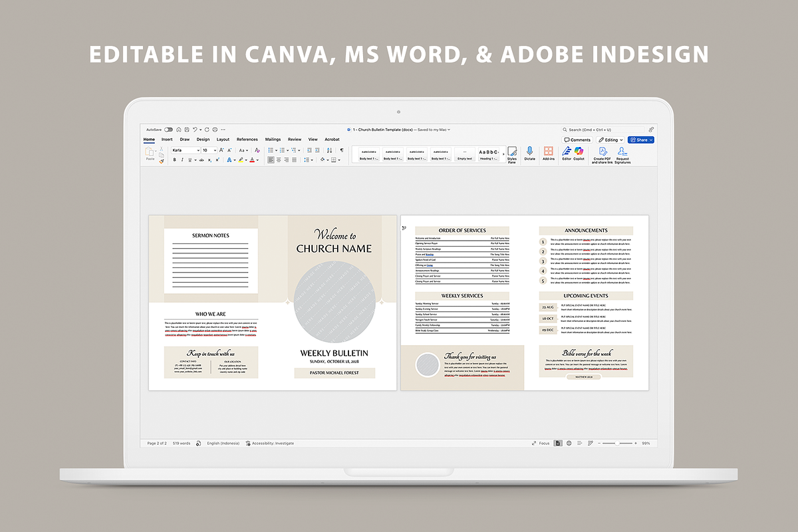Screen dimensions: 798x532
Task: Click the Format Painter icon
Action: [x=161, y=161]
